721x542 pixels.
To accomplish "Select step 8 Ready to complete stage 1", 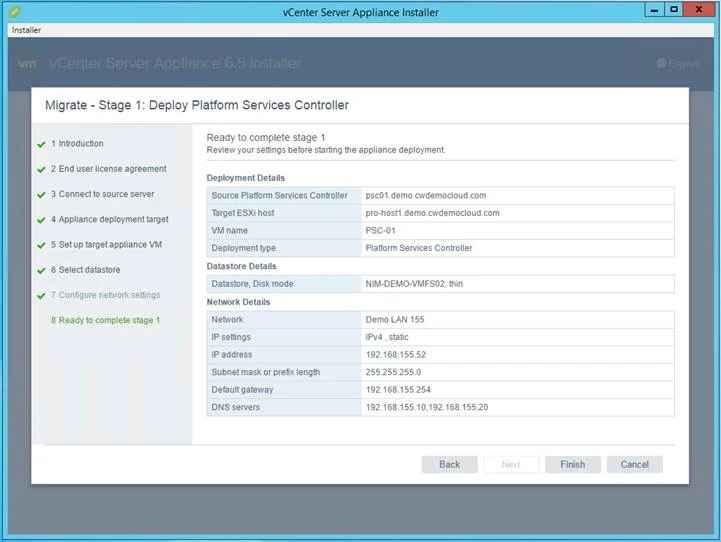I will click(x=105, y=320).
